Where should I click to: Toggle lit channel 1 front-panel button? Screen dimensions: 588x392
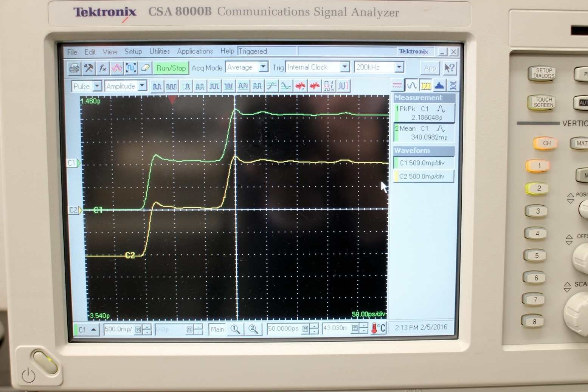click(x=538, y=166)
